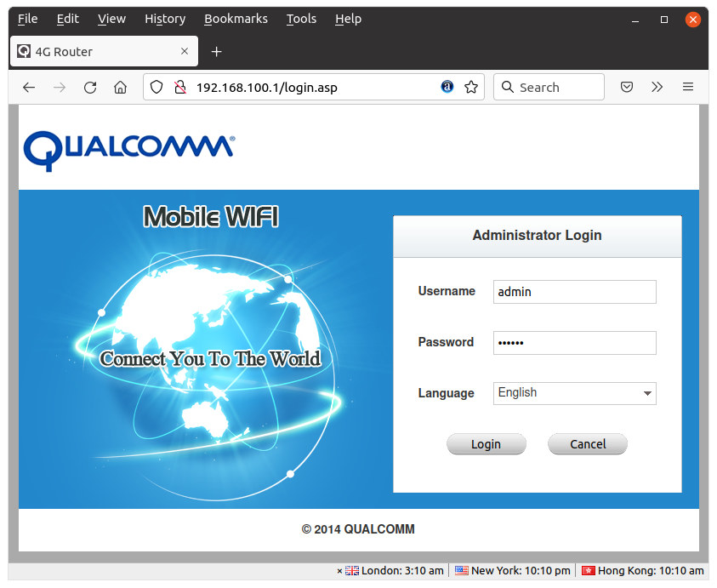Open the History menu
This screenshot has width=717, height=588.
click(x=165, y=19)
